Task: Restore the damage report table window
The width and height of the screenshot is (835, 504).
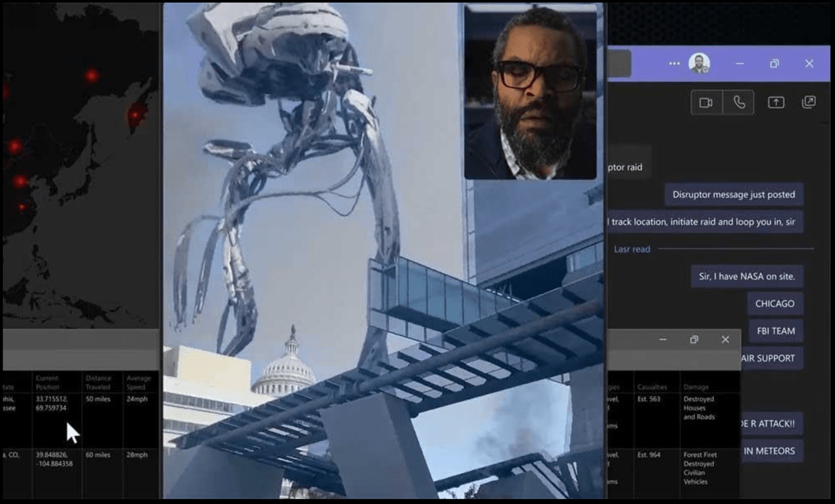Action: tap(694, 340)
